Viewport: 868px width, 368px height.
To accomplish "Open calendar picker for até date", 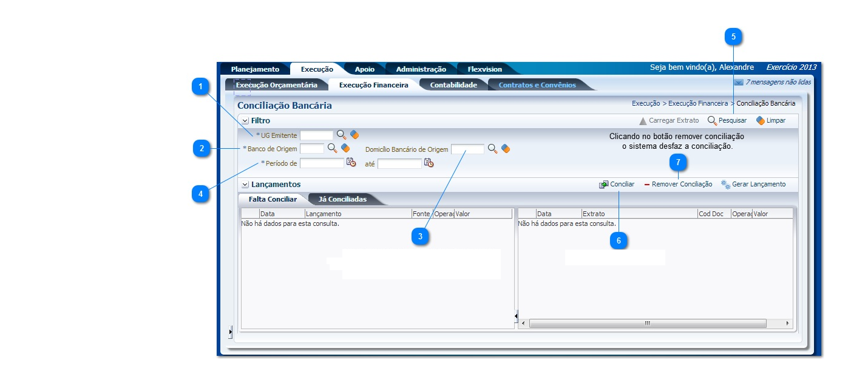I will tap(429, 163).
